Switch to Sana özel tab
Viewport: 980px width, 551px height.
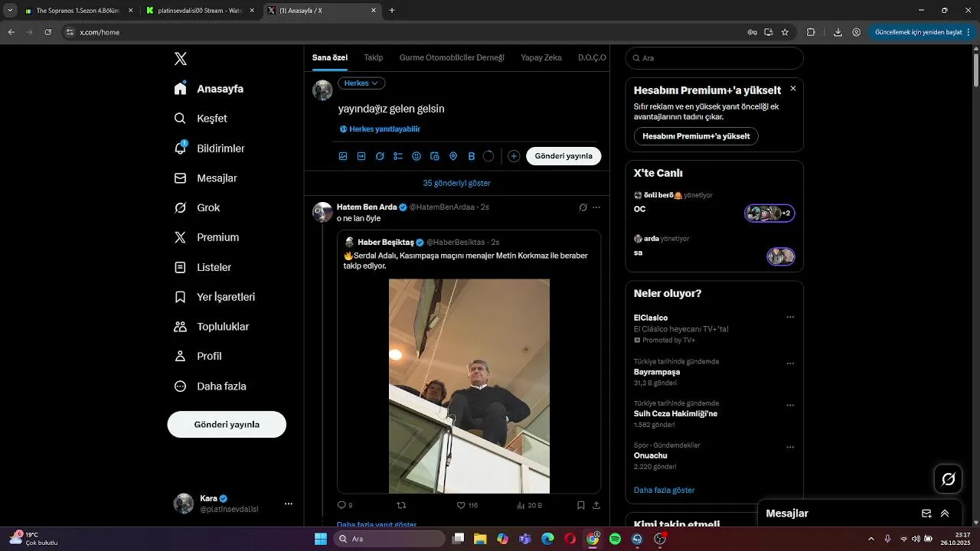[x=330, y=57]
